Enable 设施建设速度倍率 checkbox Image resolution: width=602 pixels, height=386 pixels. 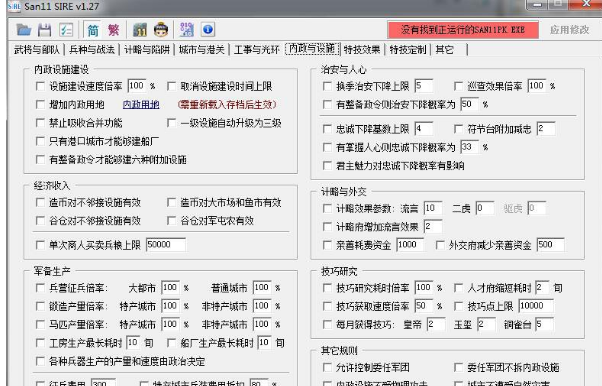[x=40, y=86]
